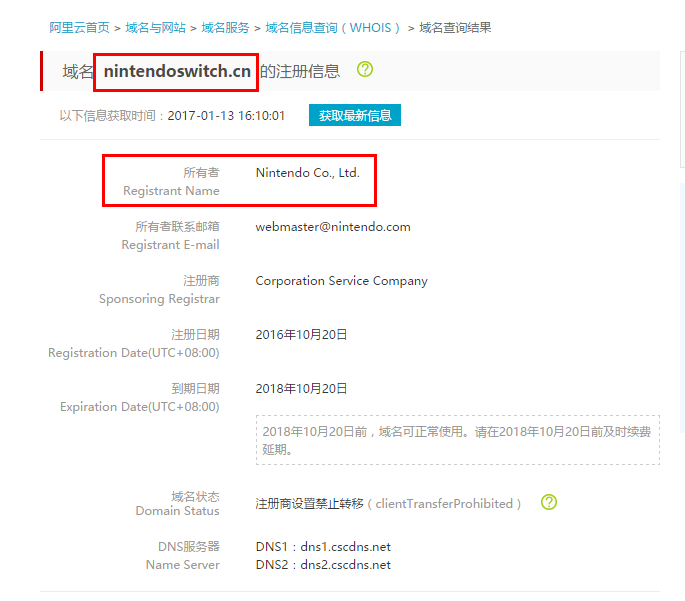The height and width of the screenshot is (601, 685).
Task: Click the Name Server label
Action: (x=183, y=565)
